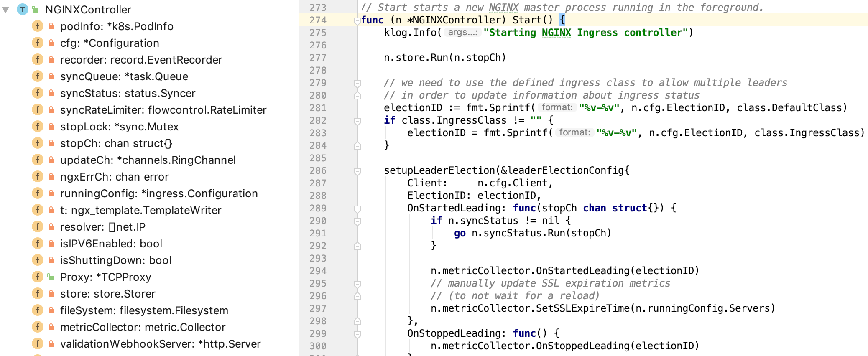Click the field icon beside syncRateLimiter
Screen dimensions: 868x356
coord(38,110)
